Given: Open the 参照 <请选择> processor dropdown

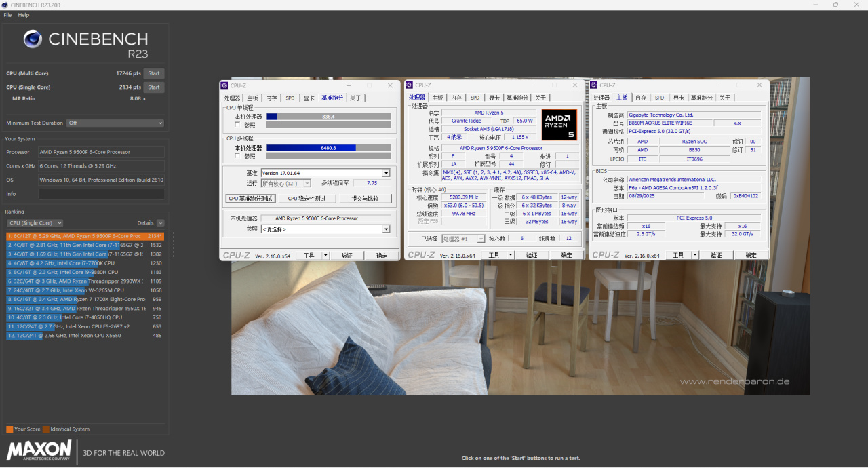Looking at the screenshot, I should [x=325, y=229].
